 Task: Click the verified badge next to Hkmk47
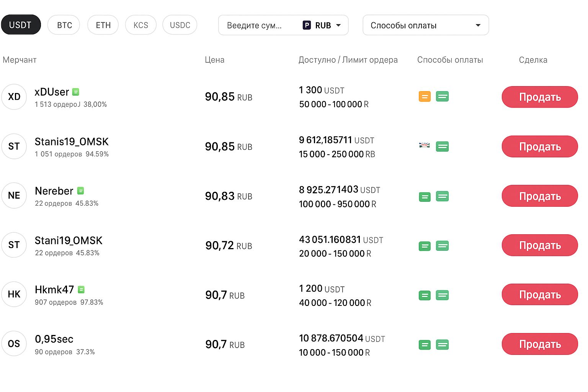click(81, 289)
